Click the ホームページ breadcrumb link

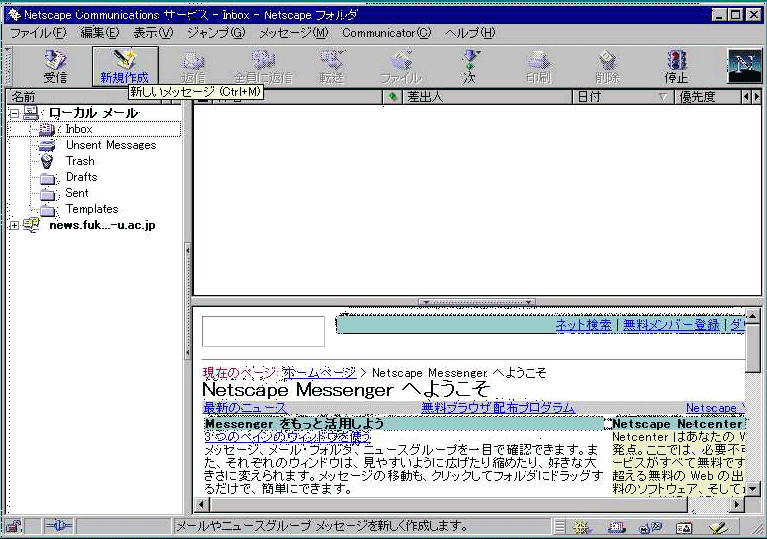coord(319,373)
